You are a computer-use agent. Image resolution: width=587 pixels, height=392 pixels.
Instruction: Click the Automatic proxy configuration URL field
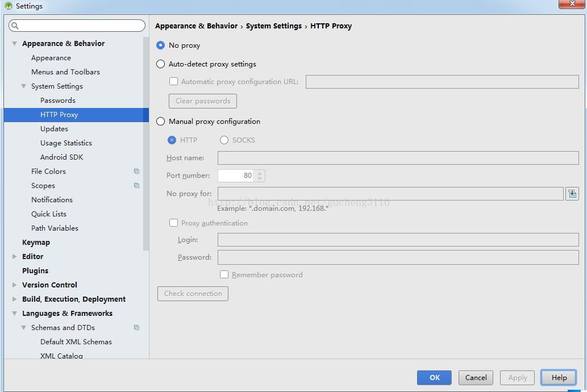[x=442, y=82]
